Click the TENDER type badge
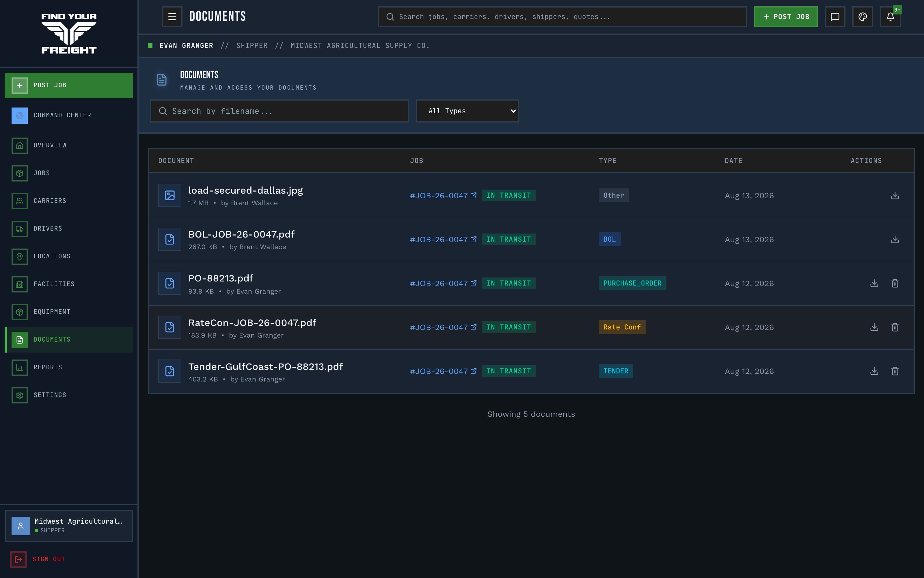924x578 pixels. click(x=616, y=371)
